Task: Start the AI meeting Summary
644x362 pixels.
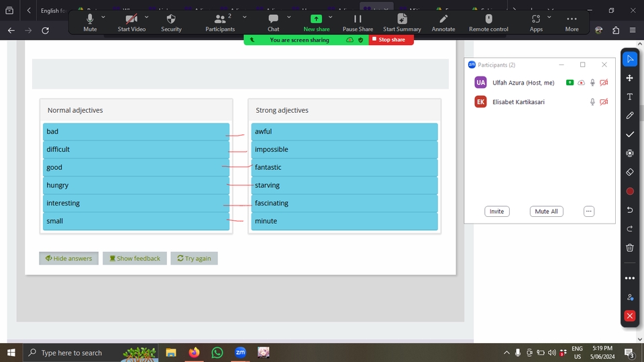Action: click(x=402, y=23)
